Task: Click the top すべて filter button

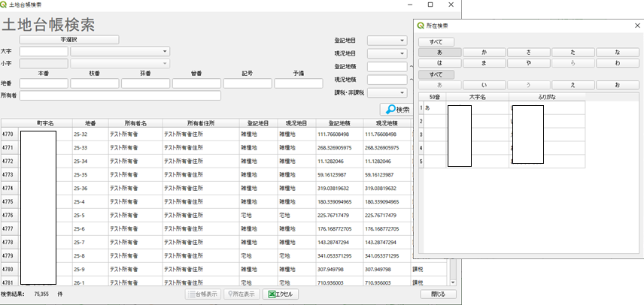Action: point(436,41)
